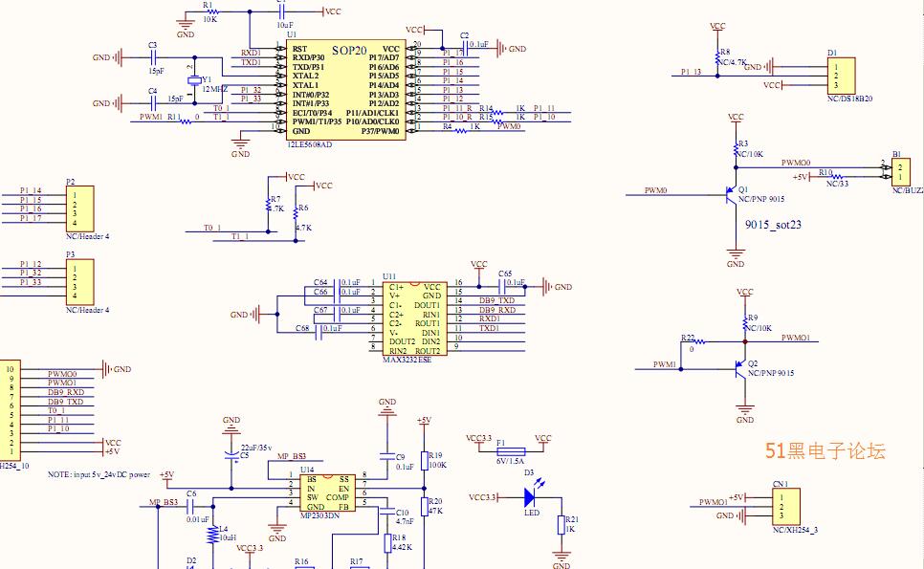Select the R20 47K resistor
The width and height of the screenshot is (924, 569).
(x=425, y=507)
